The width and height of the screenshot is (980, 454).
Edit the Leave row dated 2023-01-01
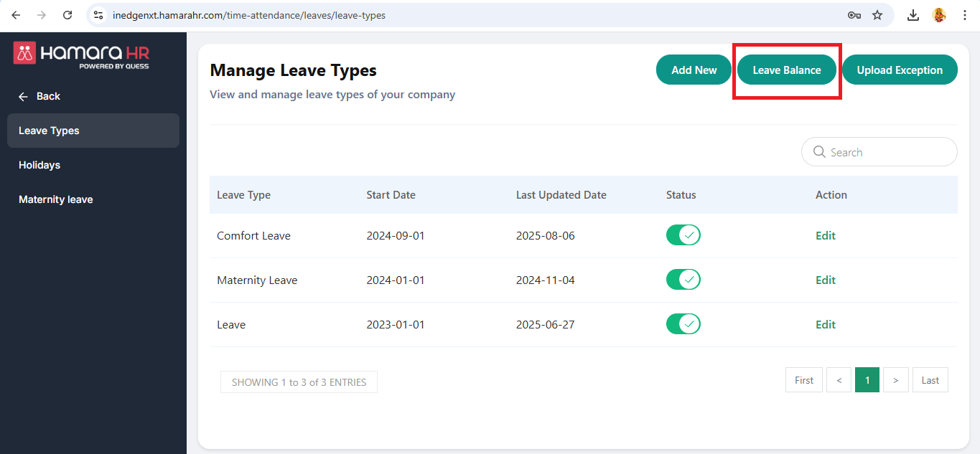click(825, 324)
